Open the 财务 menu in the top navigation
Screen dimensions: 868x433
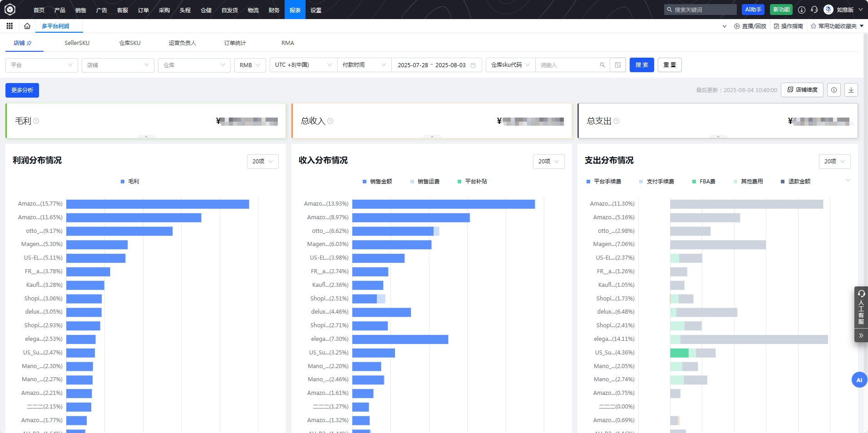pyautogui.click(x=273, y=10)
